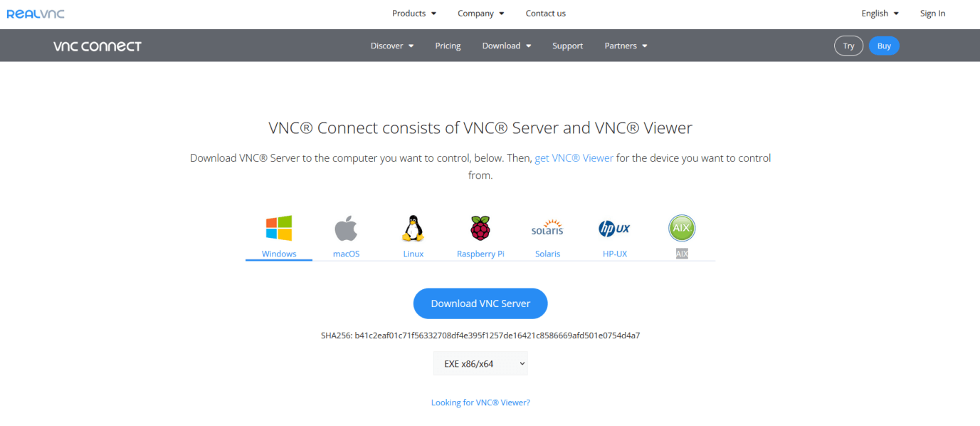Open the Windows platform tab label

pos(279,254)
